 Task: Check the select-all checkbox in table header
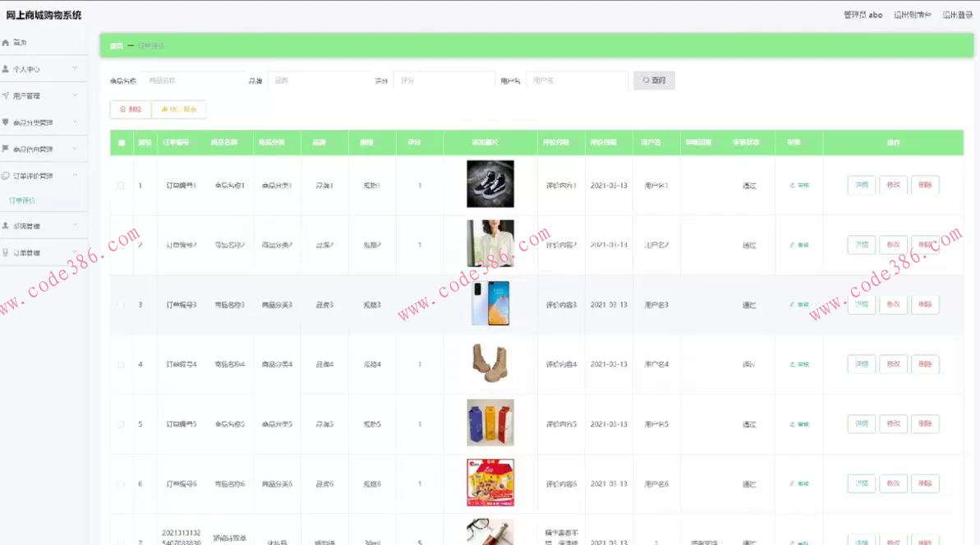point(121,141)
